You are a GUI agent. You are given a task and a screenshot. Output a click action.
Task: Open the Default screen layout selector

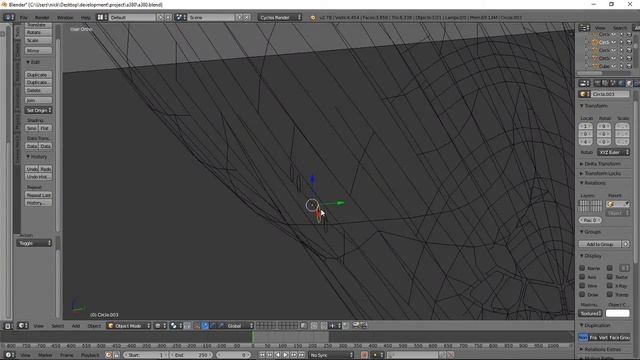132,18
